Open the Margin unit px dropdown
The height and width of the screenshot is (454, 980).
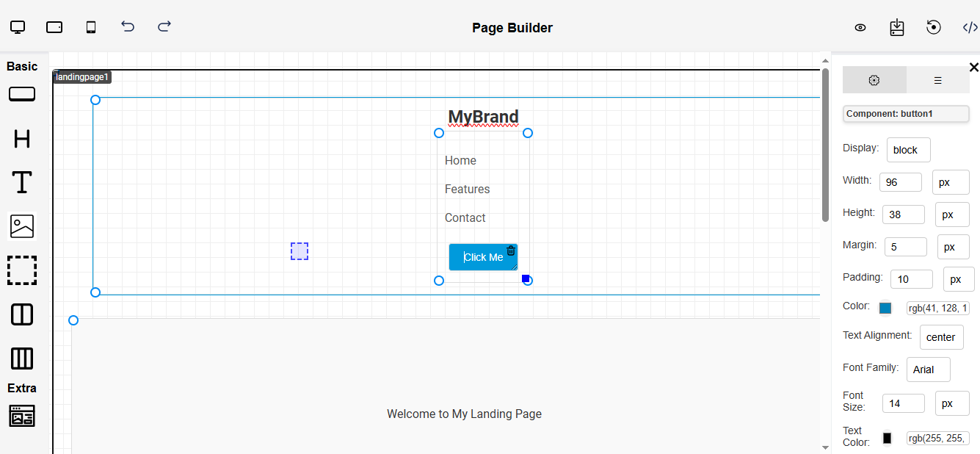coord(954,247)
